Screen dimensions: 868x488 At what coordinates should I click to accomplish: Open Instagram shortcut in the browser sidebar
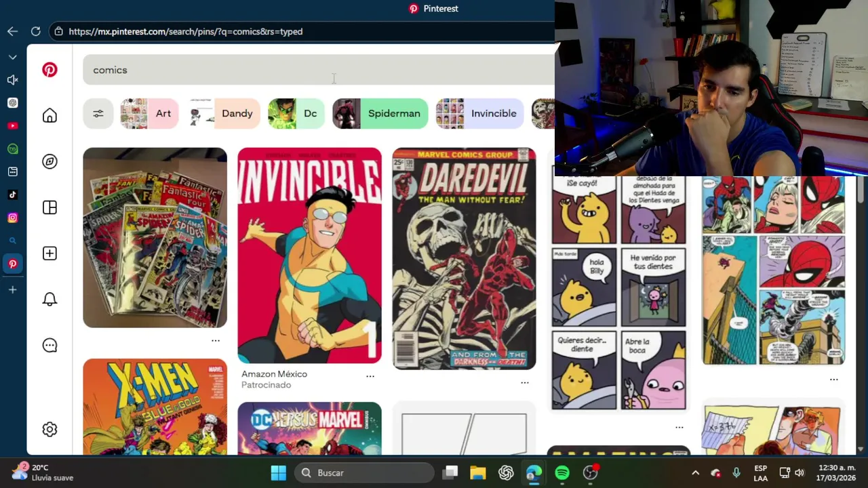pyautogui.click(x=12, y=218)
